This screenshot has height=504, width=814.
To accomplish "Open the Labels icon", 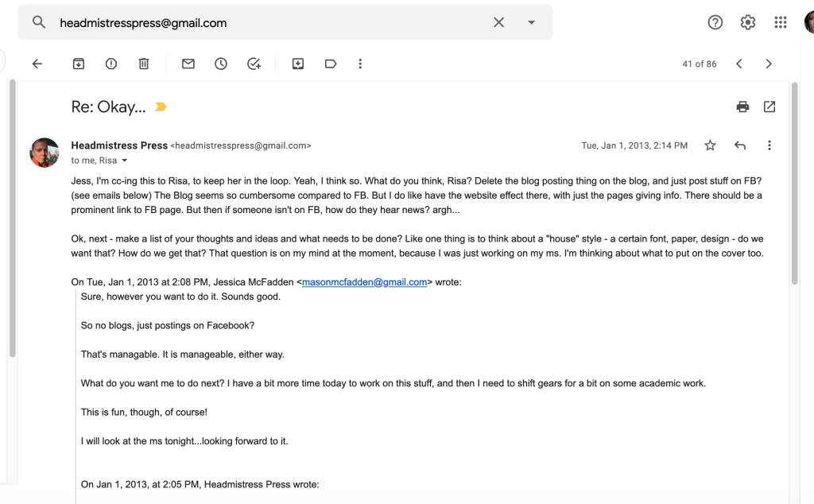I will pyautogui.click(x=331, y=64).
